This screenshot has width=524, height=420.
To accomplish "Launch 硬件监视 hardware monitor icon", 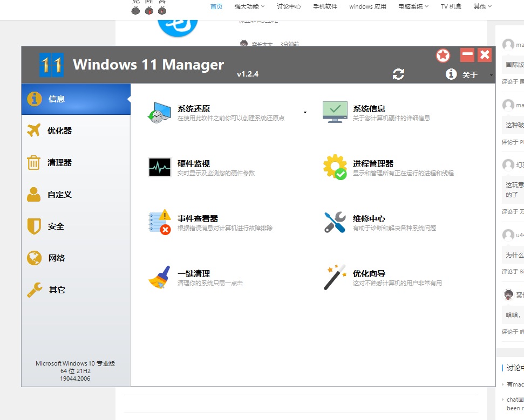I will click(x=159, y=167).
